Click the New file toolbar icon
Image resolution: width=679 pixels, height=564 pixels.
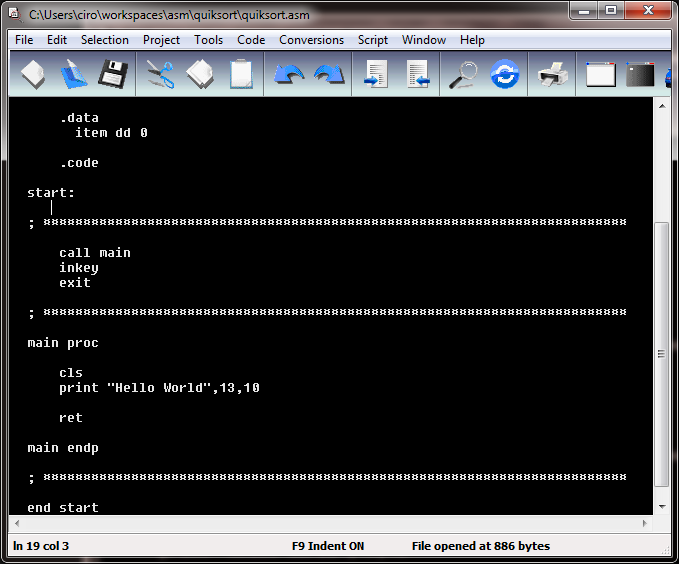click(x=33, y=75)
